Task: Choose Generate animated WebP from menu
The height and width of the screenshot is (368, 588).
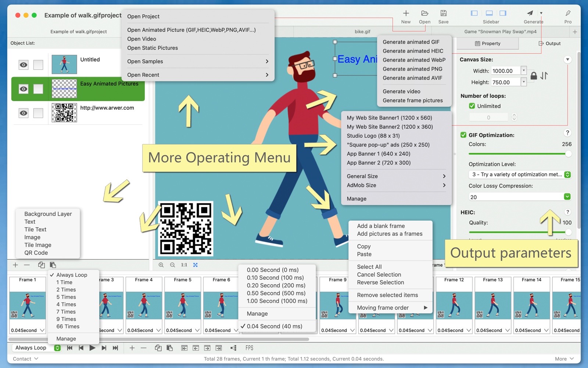Action: [414, 60]
